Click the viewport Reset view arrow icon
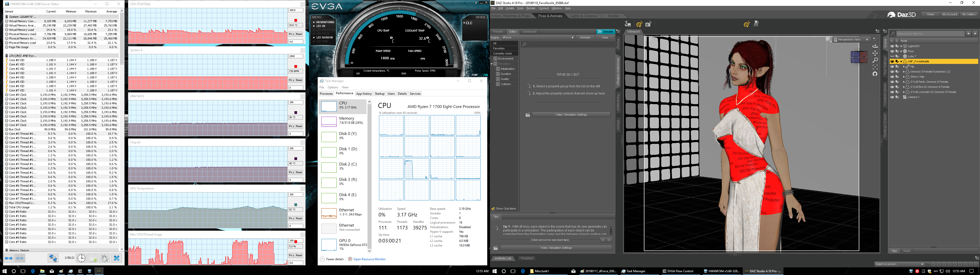Image resolution: width=980 pixels, height=275 pixels. point(875,74)
